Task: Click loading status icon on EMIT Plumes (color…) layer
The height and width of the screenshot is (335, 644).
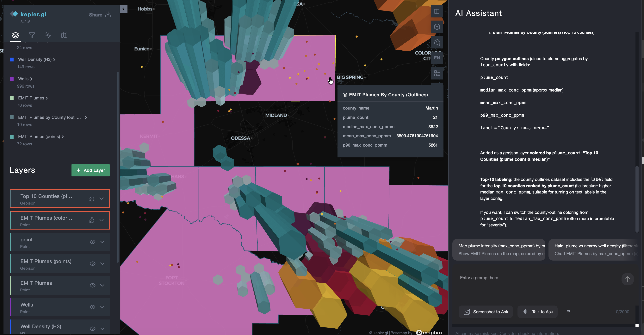Action: (x=92, y=220)
